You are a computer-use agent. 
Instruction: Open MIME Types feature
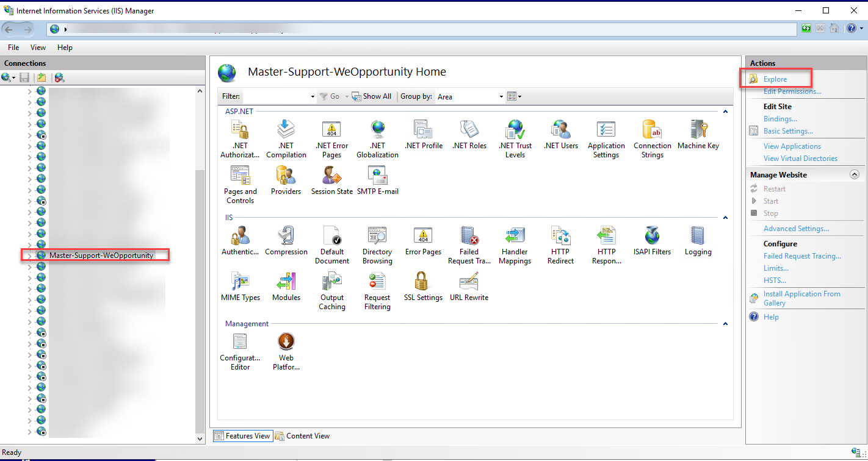(x=240, y=286)
